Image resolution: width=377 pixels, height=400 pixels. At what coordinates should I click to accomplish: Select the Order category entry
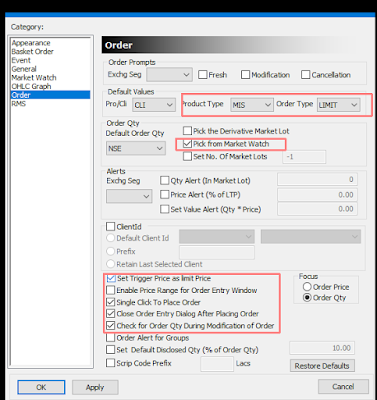[x=50, y=95]
